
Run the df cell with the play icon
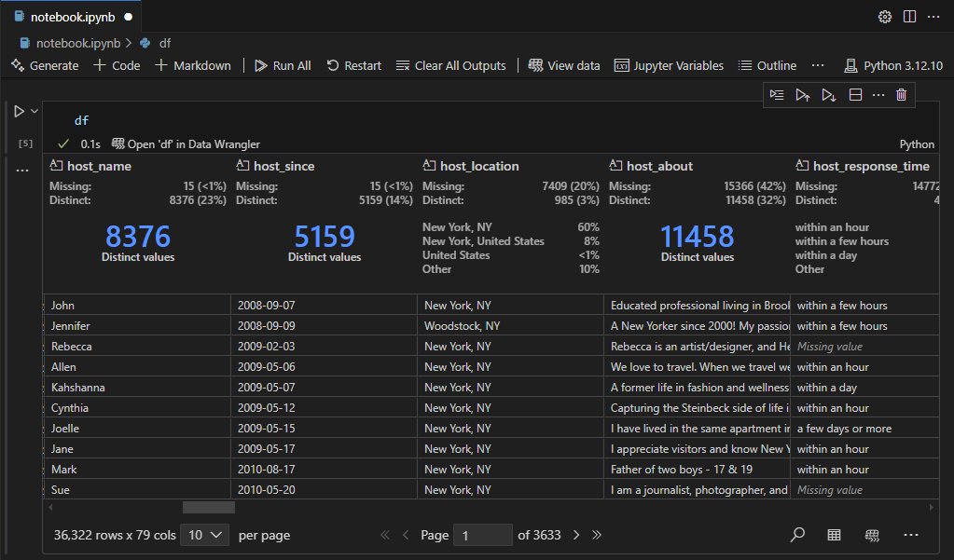coord(19,111)
